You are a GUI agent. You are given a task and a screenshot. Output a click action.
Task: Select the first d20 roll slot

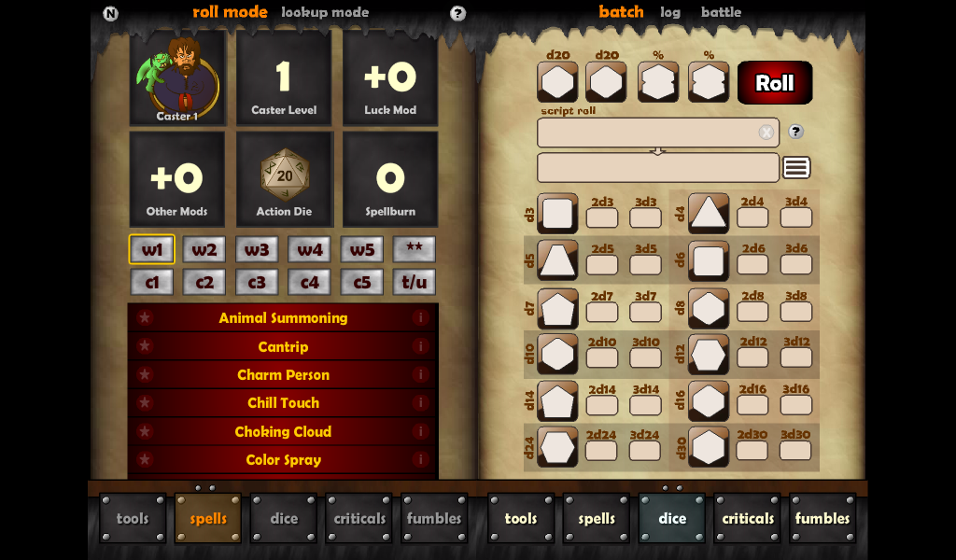pyautogui.click(x=557, y=82)
